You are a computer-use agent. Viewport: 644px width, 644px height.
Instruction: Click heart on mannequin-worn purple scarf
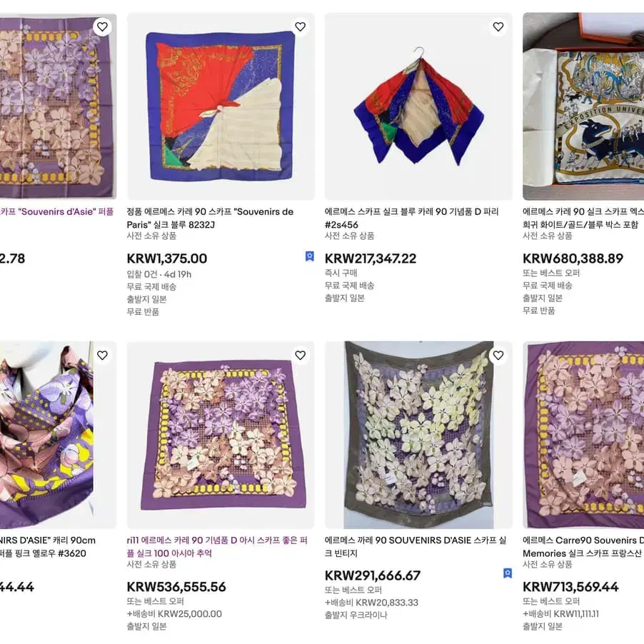[102, 356]
